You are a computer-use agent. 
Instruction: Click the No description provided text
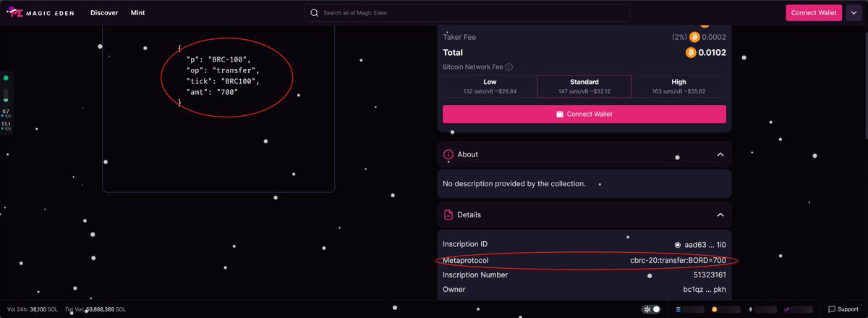coord(514,184)
